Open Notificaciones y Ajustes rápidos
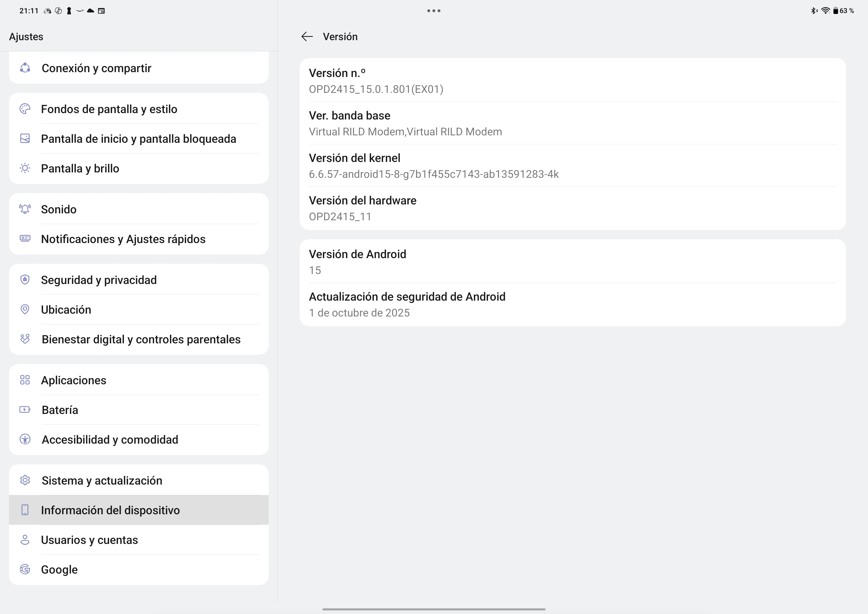 click(139, 239)
